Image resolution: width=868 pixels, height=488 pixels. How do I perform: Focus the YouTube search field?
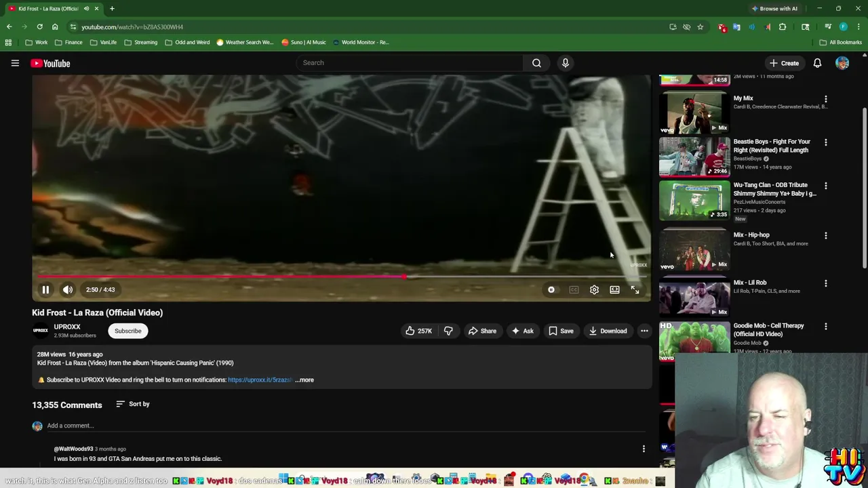click(x=410, y=63)
